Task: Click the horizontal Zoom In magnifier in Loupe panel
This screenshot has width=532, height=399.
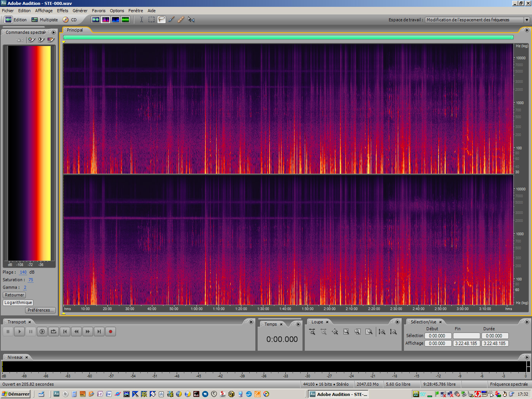Action: coord(312,331)
